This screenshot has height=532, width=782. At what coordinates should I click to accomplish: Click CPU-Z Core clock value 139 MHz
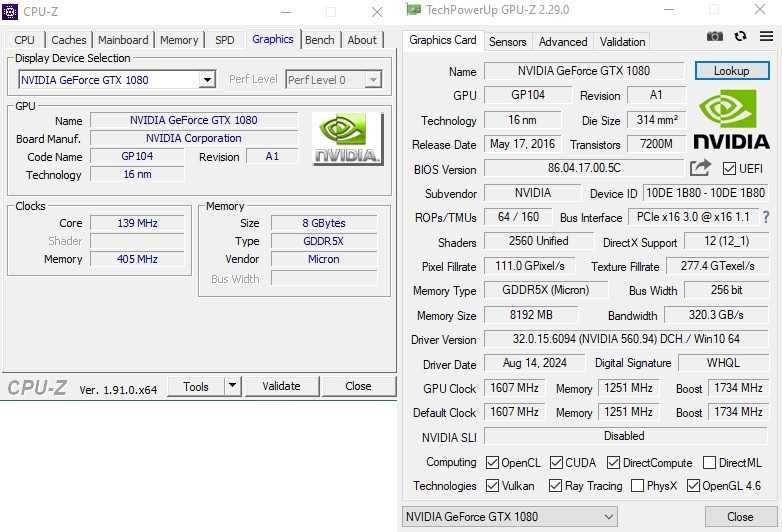click(x=137, y=223)
